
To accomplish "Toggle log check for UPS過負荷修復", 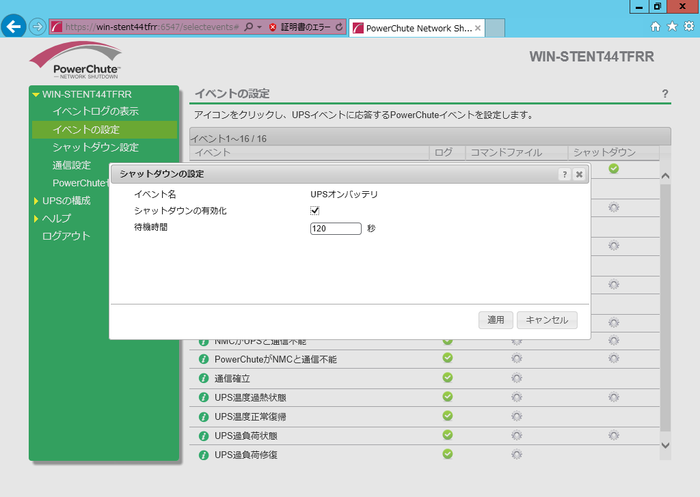I will (x=447, y=454).
